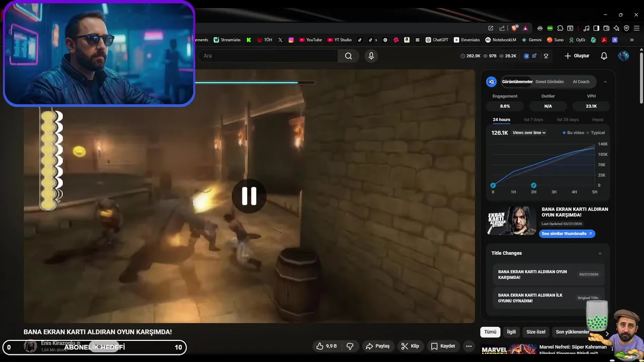Open the browser hamburger main menu

click(636, 28)
